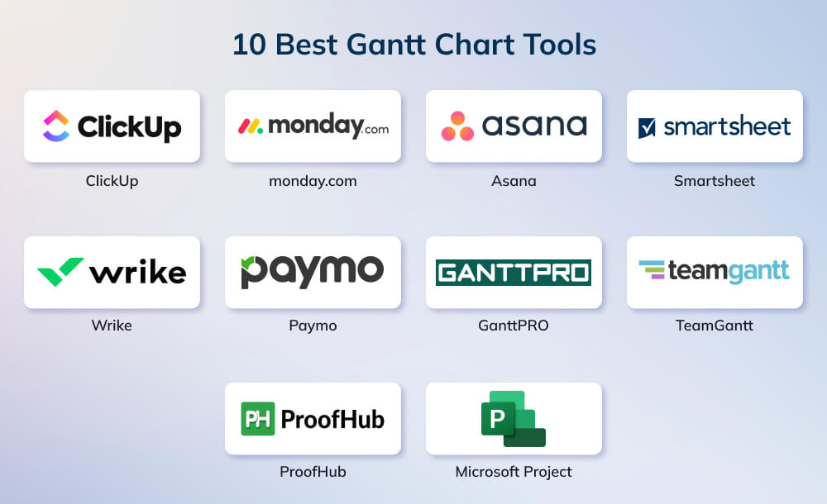This screenshot has height=504, width=827.
Task: Click the GanttPRO label text
Action: (x=514, y=326)
